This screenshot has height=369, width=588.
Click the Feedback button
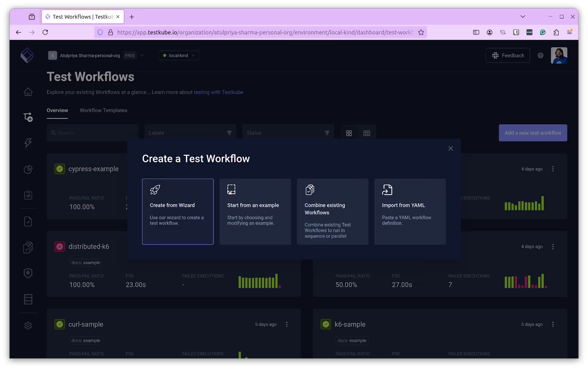[508, 55]
